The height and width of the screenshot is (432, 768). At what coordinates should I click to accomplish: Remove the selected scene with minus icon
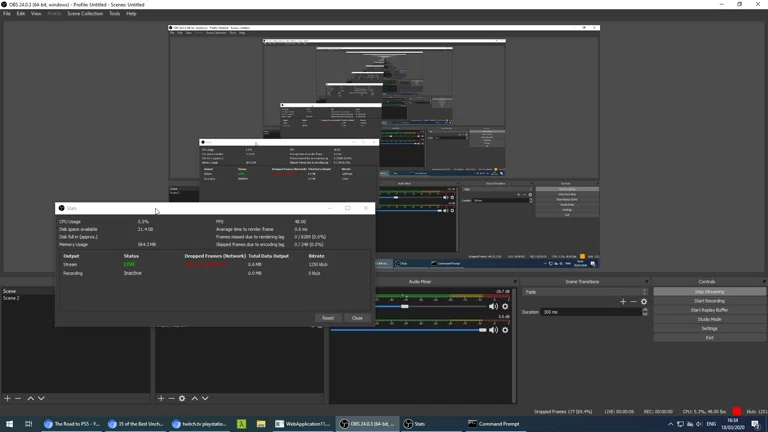(18, 398)
